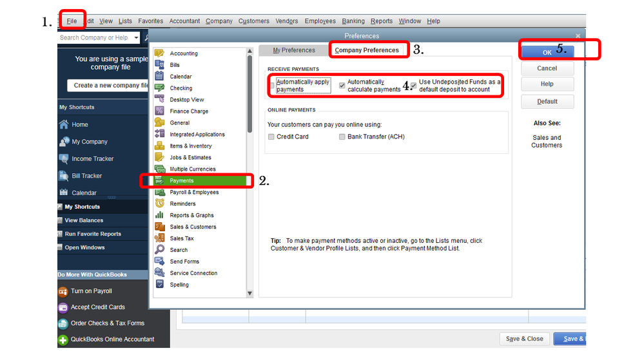Enable Bank Transfer (ACH) checkbox
The width and height of the screenshot is (644, 362).
pos(342,137)
